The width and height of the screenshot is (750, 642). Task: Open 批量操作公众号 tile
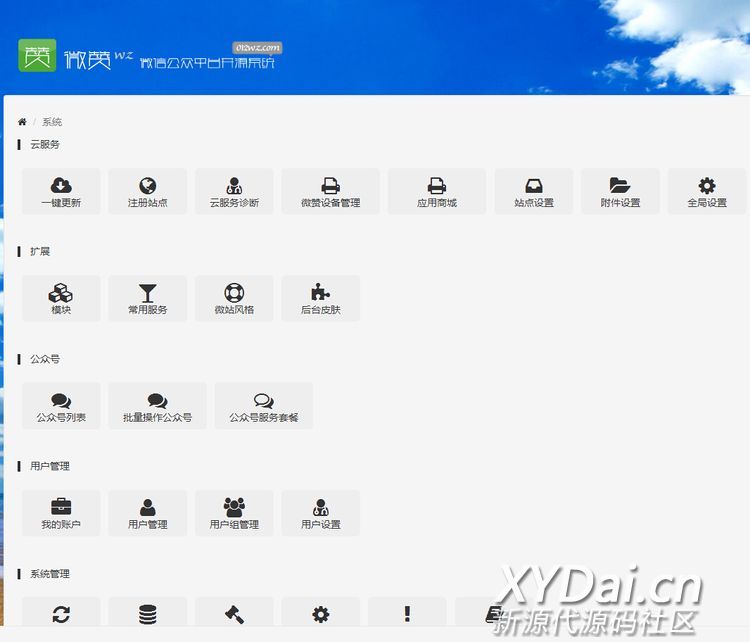click(157, 406)
